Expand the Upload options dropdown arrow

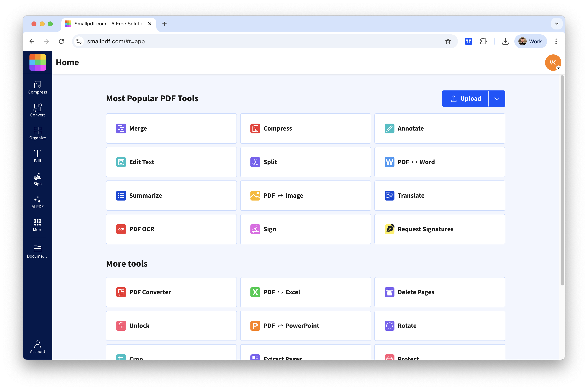tap(497, 99)
